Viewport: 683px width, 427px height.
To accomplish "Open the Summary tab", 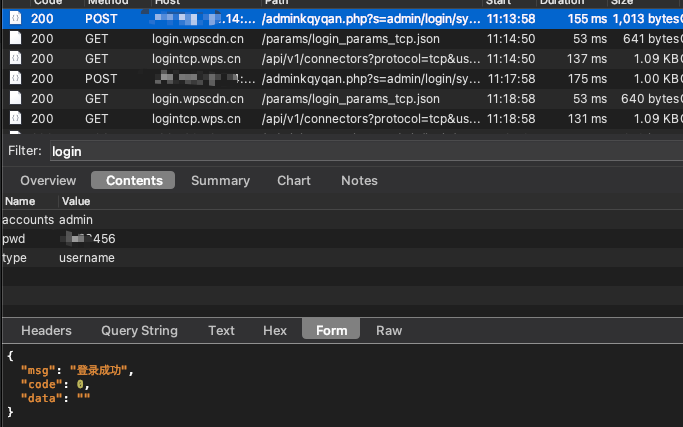I will pos(220,180).
